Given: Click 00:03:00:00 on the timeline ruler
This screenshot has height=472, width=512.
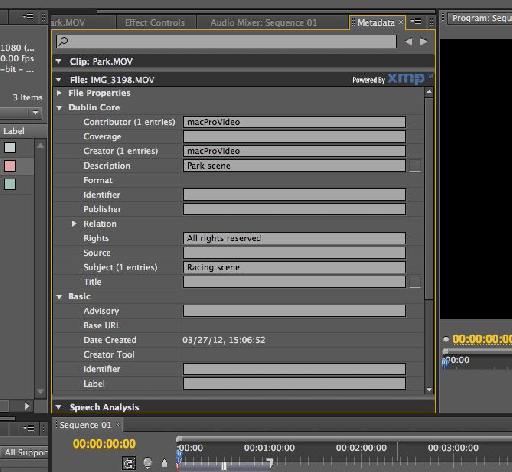Looking at the screenshot, I should [x=453, y=448].
